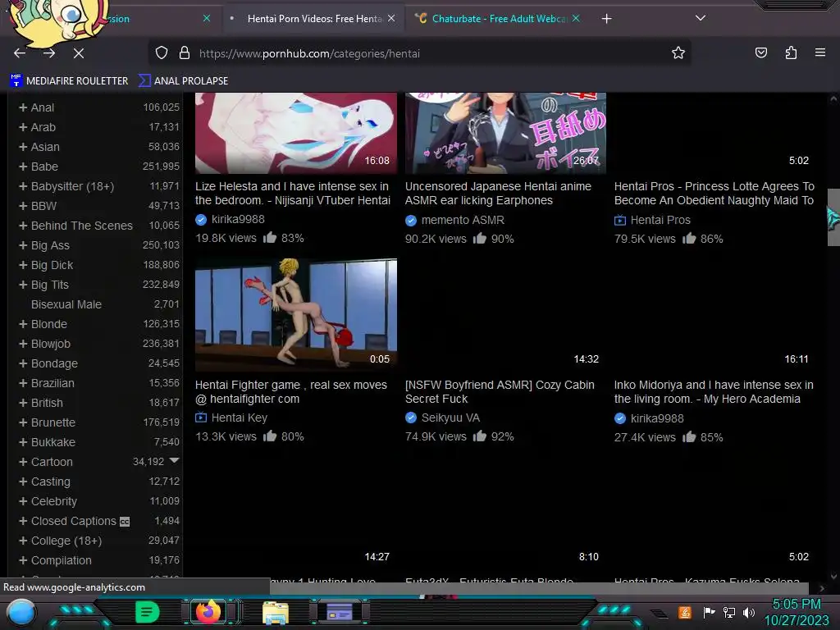Open the Seikyuu VA uploader link
The image size is (840, 630).
click(x=450, y=418)
